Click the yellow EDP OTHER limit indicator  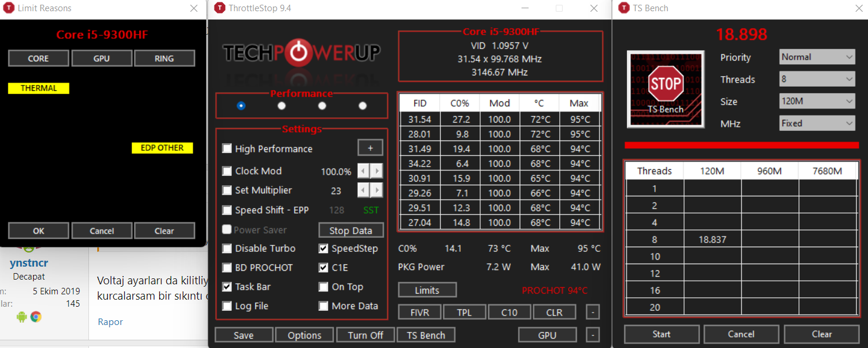[162, 148]
